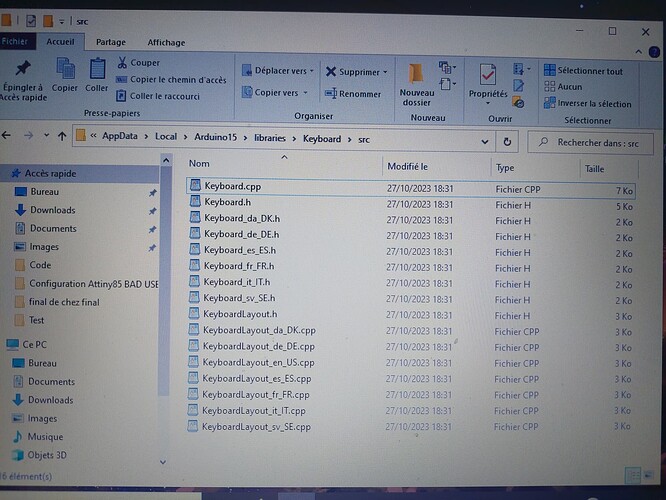Click Copier le chemin d'accès
The height and width of the screenshot is (500, 666).
click(x=171, y=79)
